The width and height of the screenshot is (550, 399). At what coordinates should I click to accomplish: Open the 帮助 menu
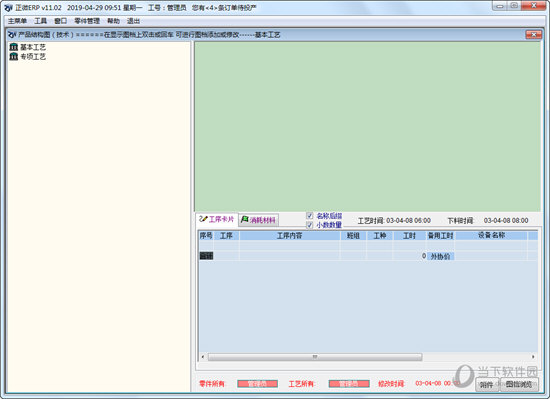[113, 21]
